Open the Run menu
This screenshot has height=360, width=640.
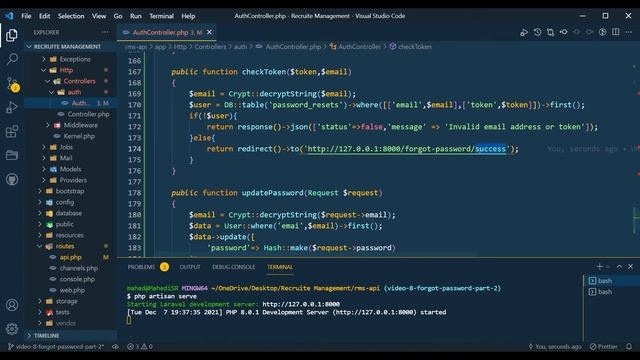[136, 16]
